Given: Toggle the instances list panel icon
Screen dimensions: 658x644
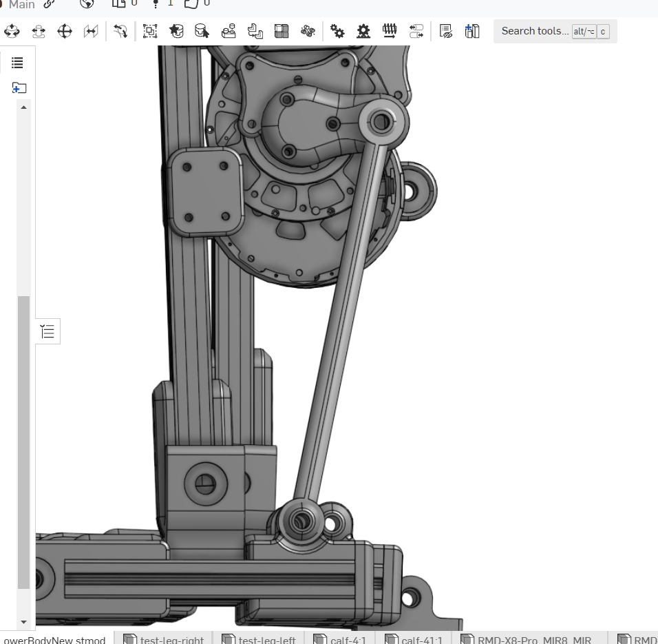Looking at the screenshot, I should tap(17, 63).
